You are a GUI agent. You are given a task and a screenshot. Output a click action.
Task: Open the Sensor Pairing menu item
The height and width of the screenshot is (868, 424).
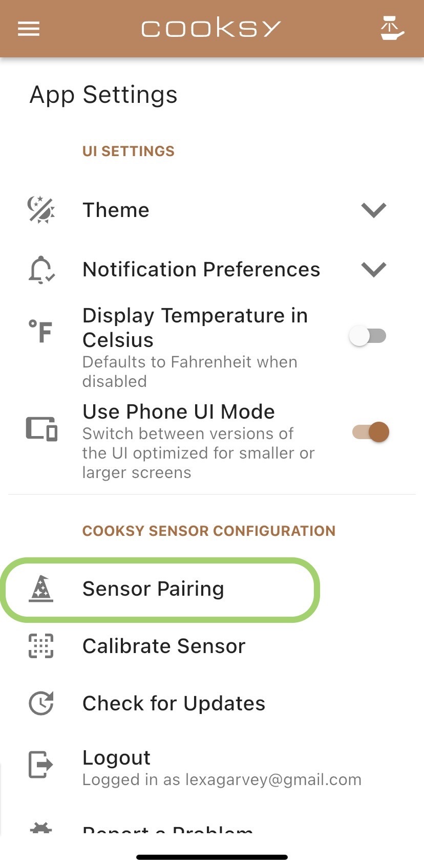click(153, 589)
